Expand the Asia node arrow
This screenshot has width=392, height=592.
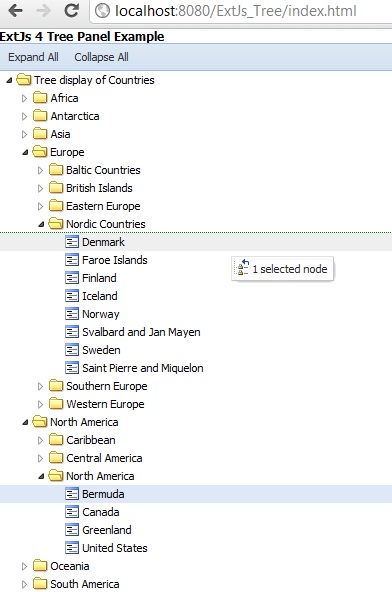[x=25, y=134]
